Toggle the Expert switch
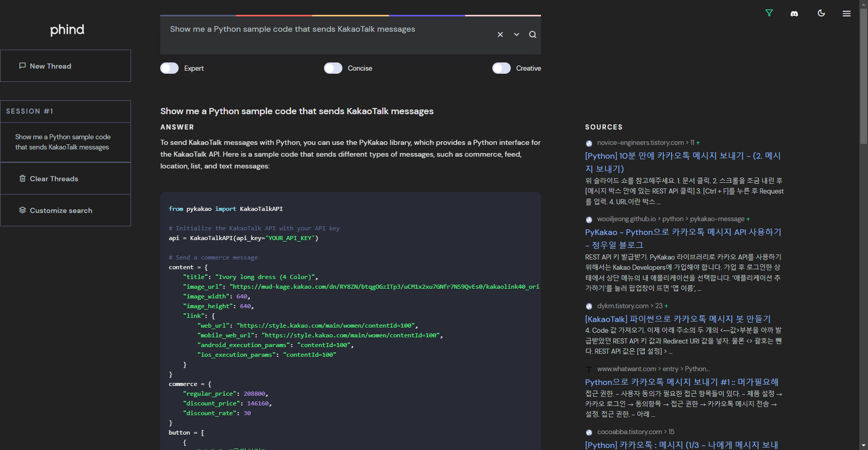 (x=169, y=68)
